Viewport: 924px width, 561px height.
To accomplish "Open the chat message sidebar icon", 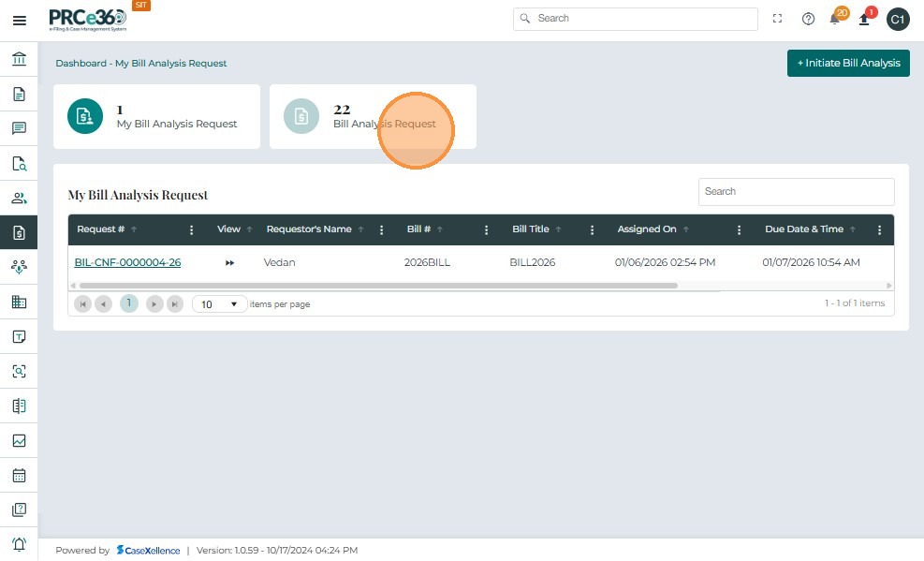I will 19,128.
